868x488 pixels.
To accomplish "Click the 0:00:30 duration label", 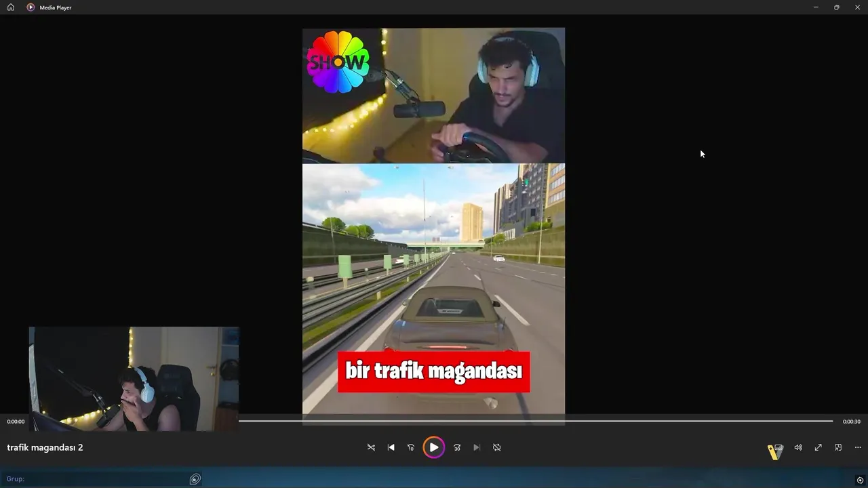I will tap(852, 422).
